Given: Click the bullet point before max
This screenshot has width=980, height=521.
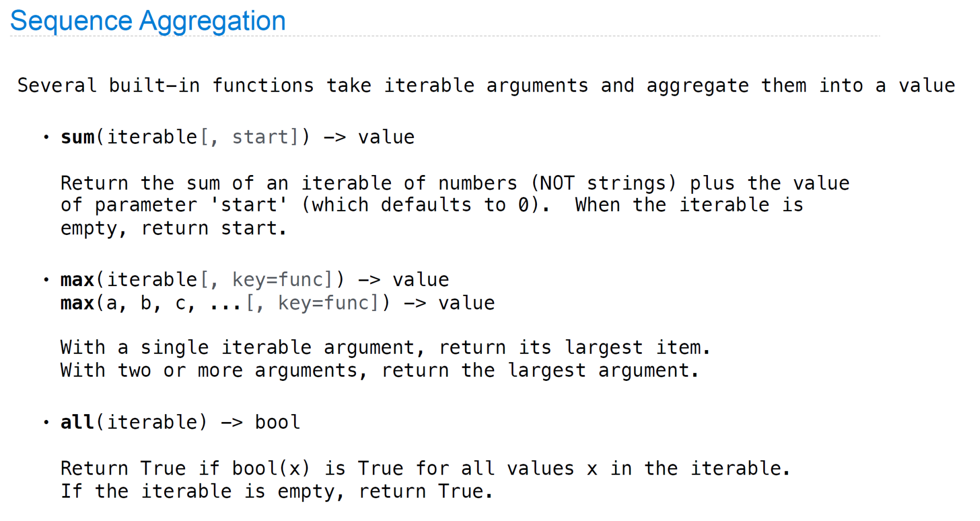Looking at the screenshot, I should (46, 280).
